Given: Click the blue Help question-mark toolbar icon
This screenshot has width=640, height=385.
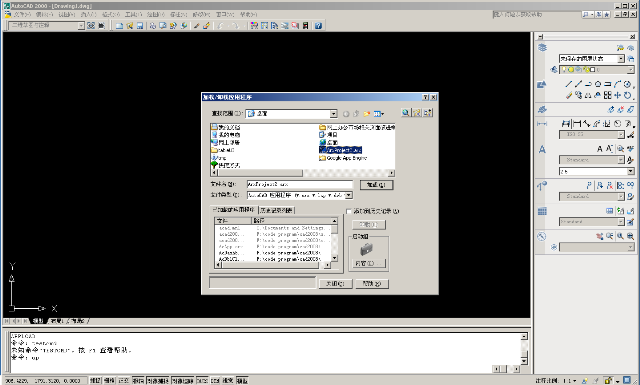Looking at the screenshot, I should (318, 26).
